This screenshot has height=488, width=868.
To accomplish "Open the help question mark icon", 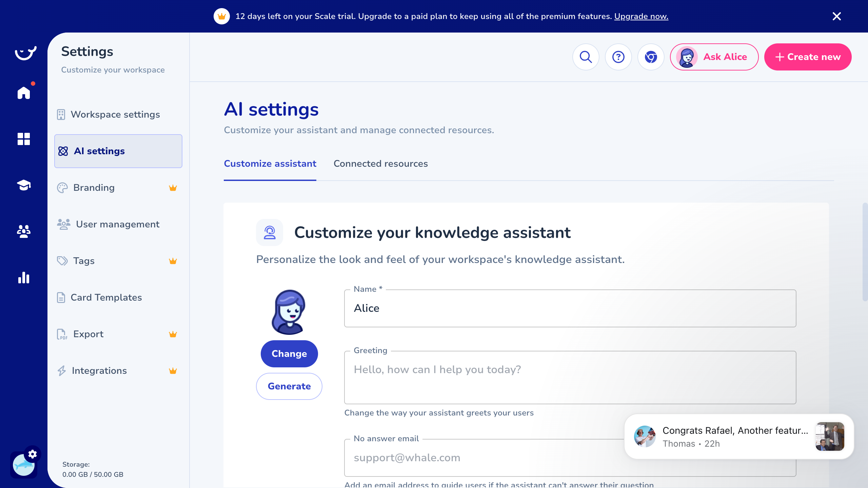I will click(x=618, y=57).
